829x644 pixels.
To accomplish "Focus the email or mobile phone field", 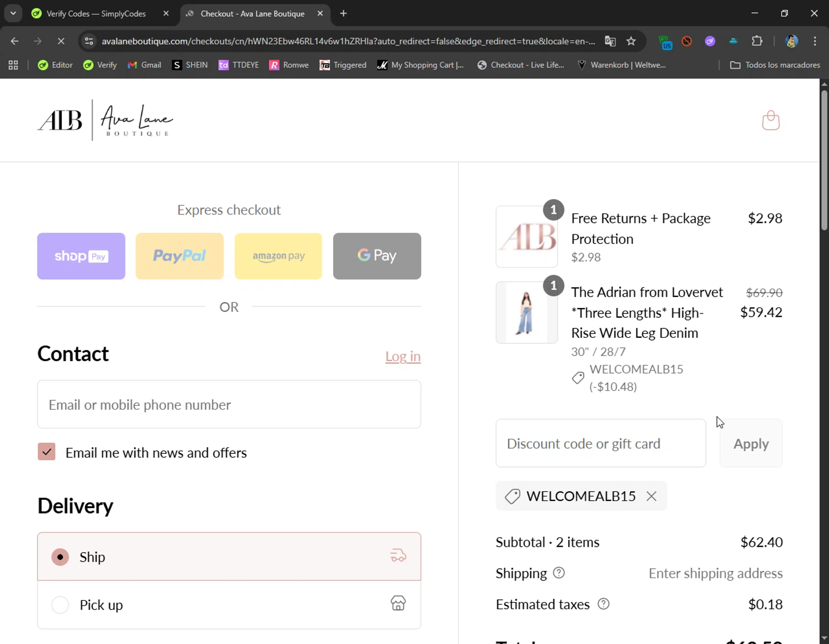I will pyautogui.click(x=229, y=404).
